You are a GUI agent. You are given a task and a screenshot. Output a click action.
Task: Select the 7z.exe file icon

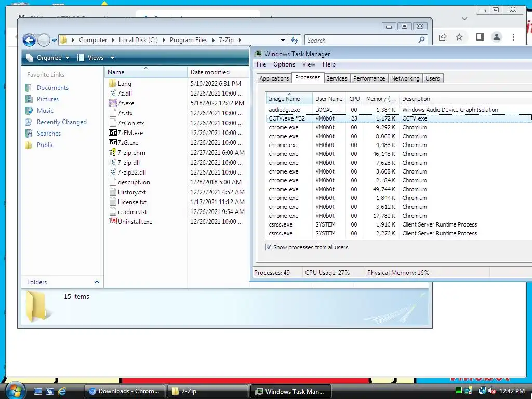tap(113, 103)
